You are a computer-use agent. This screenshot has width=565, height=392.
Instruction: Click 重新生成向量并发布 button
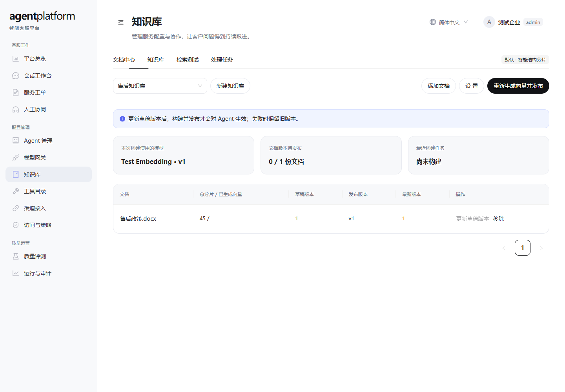(518, 86)
